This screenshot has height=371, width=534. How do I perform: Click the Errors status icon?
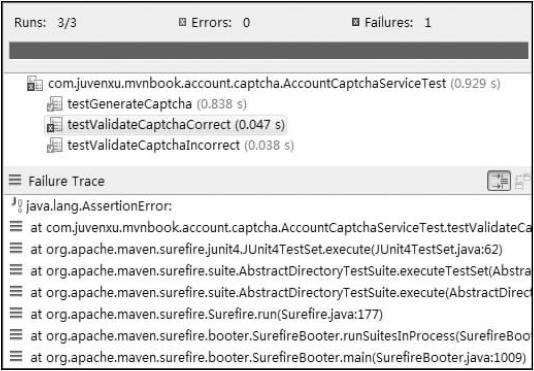click(x=183, y=23)
